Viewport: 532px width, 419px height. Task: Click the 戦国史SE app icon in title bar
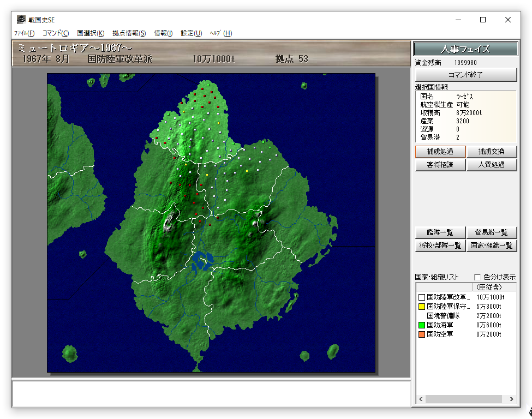point(21,20)
